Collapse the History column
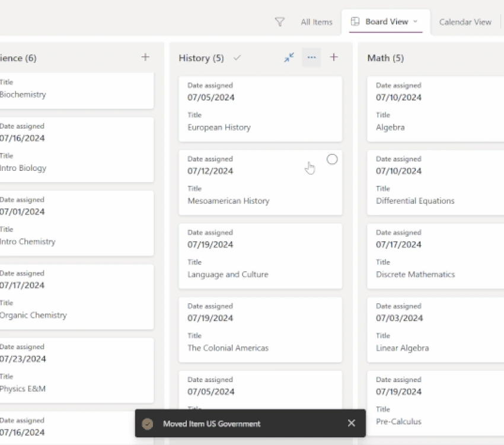504x445 pixels. tap(289, 58)
